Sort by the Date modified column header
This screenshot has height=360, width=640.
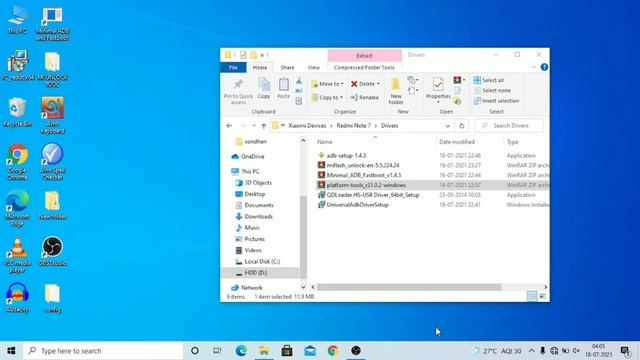coord(457,142)
